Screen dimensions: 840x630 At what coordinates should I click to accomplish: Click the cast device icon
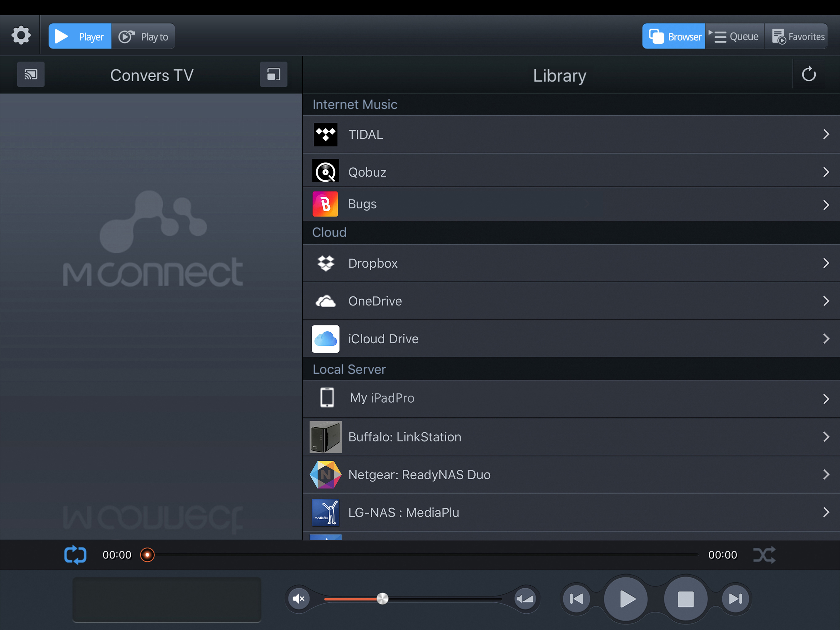click(31, 74)
